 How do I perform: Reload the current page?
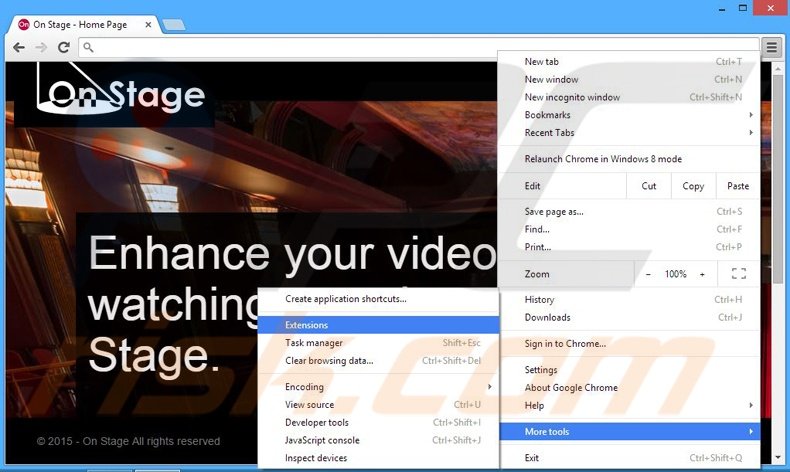63,47
